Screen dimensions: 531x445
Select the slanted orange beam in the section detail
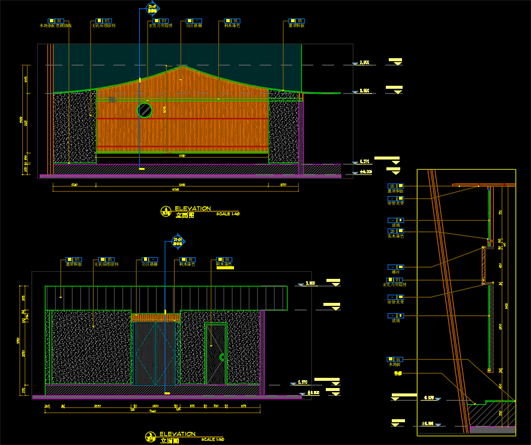[x=449, y=301]
